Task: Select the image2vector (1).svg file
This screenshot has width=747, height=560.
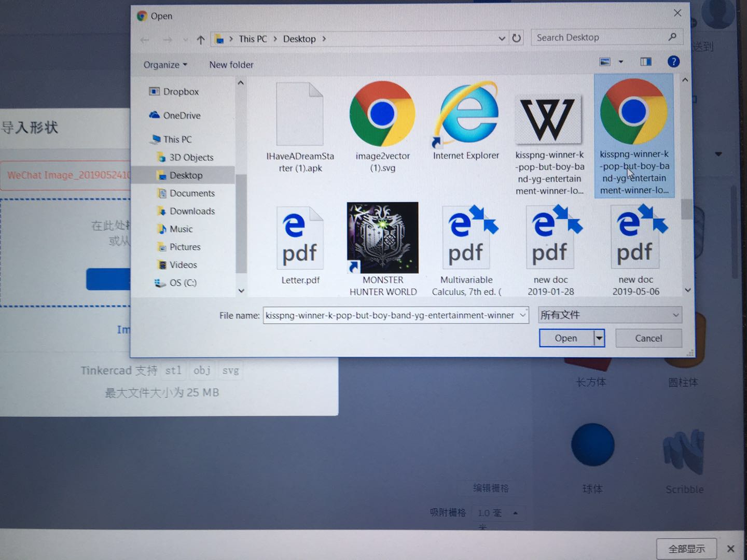Action: pyautogui.click(x=382, y=127)
